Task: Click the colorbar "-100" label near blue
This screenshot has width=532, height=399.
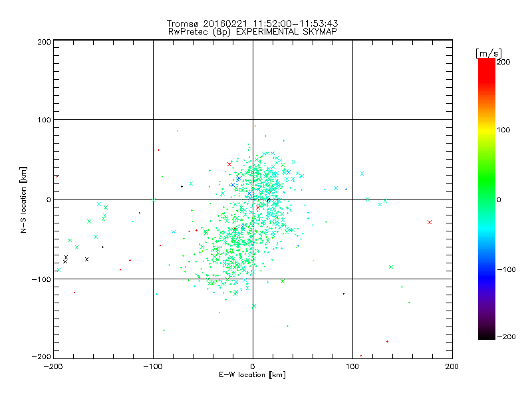Action: (506, 270)
